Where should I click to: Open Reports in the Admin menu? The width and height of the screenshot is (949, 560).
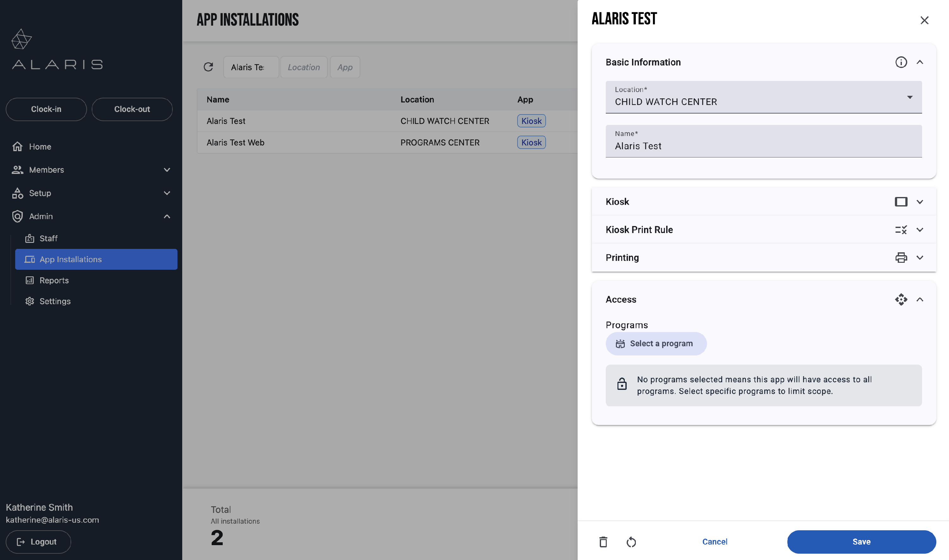[54, 280]
